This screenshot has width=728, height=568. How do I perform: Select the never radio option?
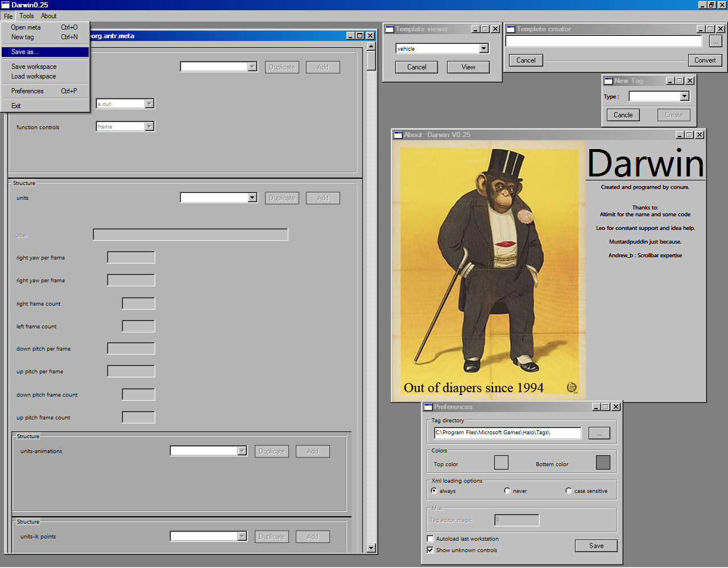[x=507, y=491]
